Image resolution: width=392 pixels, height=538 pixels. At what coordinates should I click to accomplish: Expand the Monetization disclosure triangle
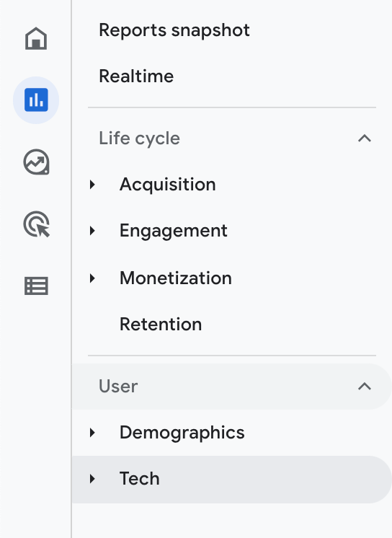(x=92, y=278)
